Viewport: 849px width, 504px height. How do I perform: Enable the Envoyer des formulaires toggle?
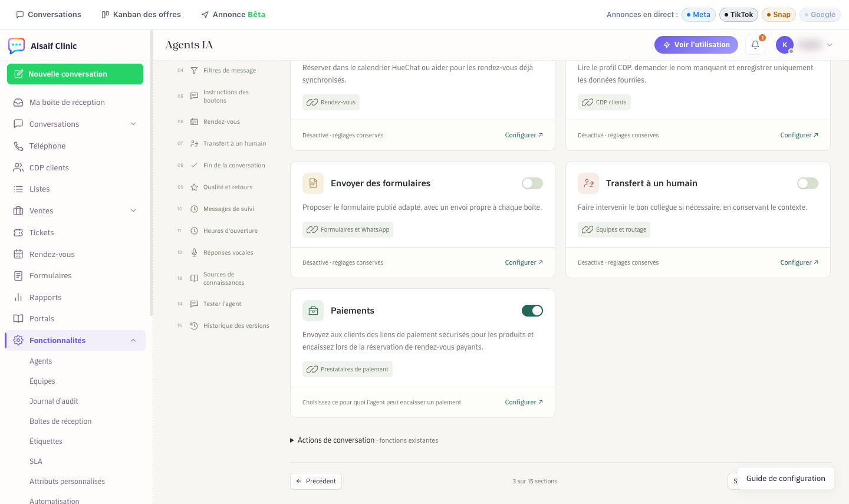(532, 183)
